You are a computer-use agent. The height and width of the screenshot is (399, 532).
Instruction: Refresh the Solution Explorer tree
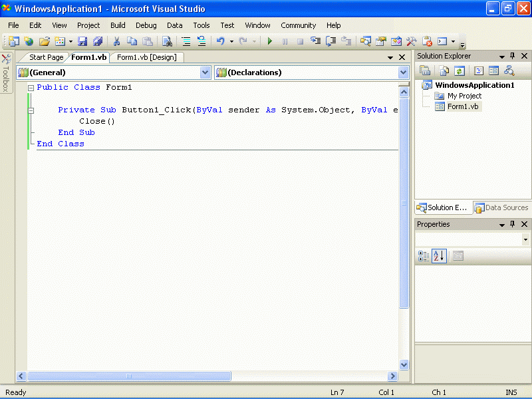pos(459,70)
